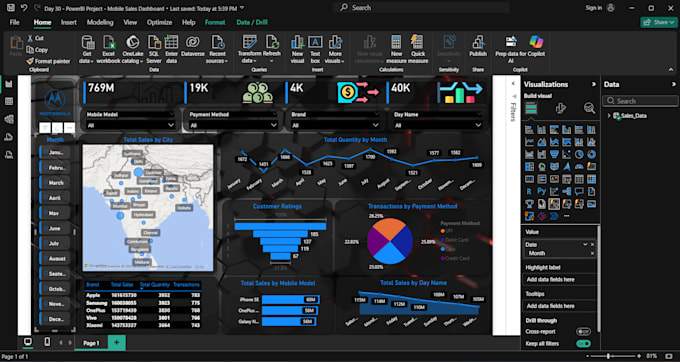Screen dimensions: 680x362
Task: Create a New measure
Action: tap(396, 49)
